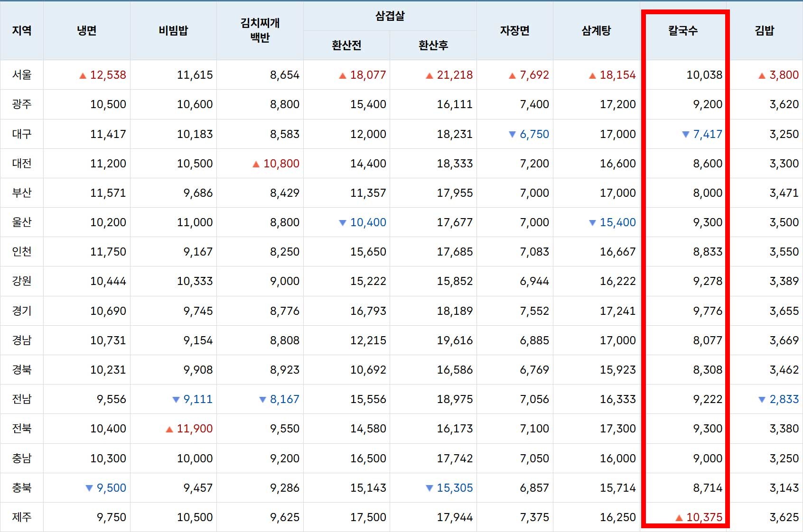Image resolution: width=803 pixels, height=532 pixels.
Task: Click the up-arrow on 제주's 칼국수 10,375
Action: point(679,517)
